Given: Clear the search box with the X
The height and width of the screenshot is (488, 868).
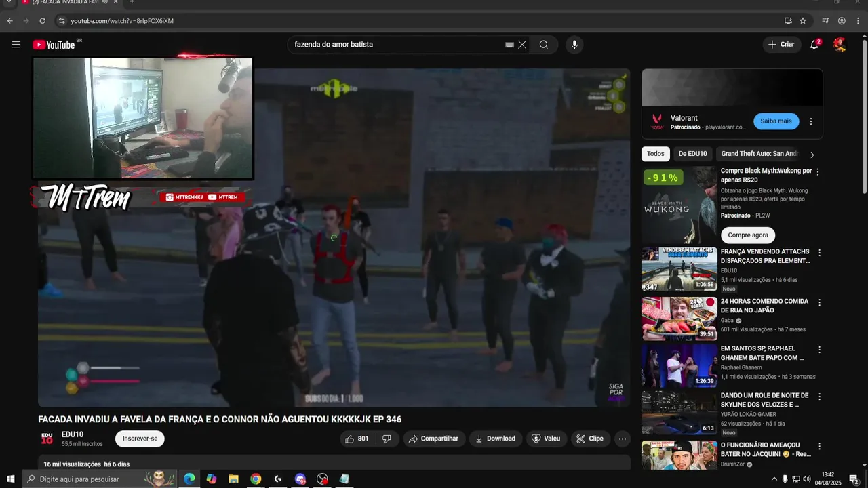Looking at the screenshot, I should [x=522, y=45].
